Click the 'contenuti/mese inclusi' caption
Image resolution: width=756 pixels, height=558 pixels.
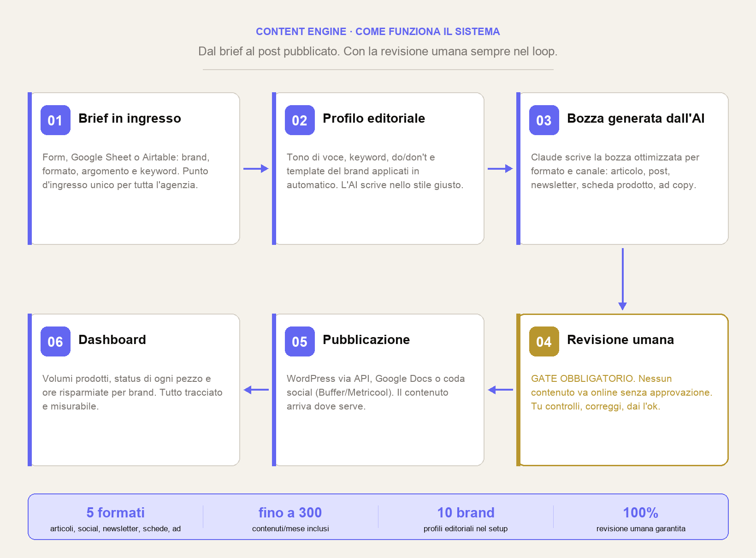click(x=290, y=529)
